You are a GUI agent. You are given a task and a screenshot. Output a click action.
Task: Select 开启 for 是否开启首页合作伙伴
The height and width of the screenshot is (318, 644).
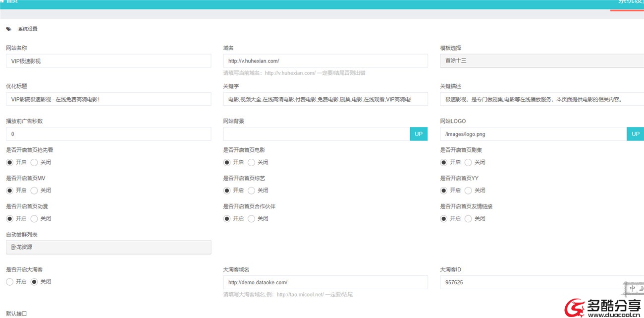(227, 218)
